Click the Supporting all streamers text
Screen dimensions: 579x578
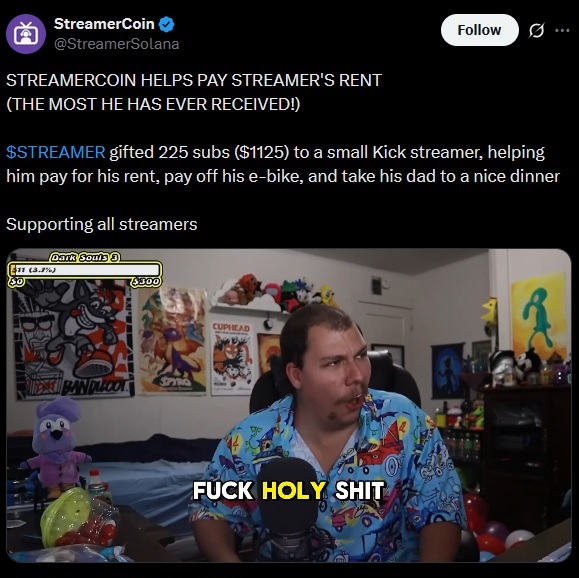click(x=102, y=224)
